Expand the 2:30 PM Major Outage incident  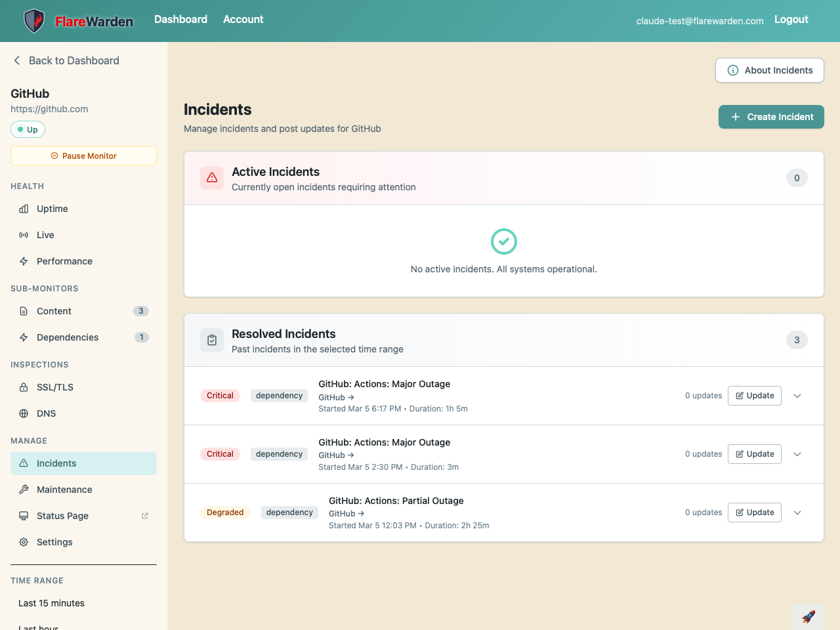[x=797, y=454]
